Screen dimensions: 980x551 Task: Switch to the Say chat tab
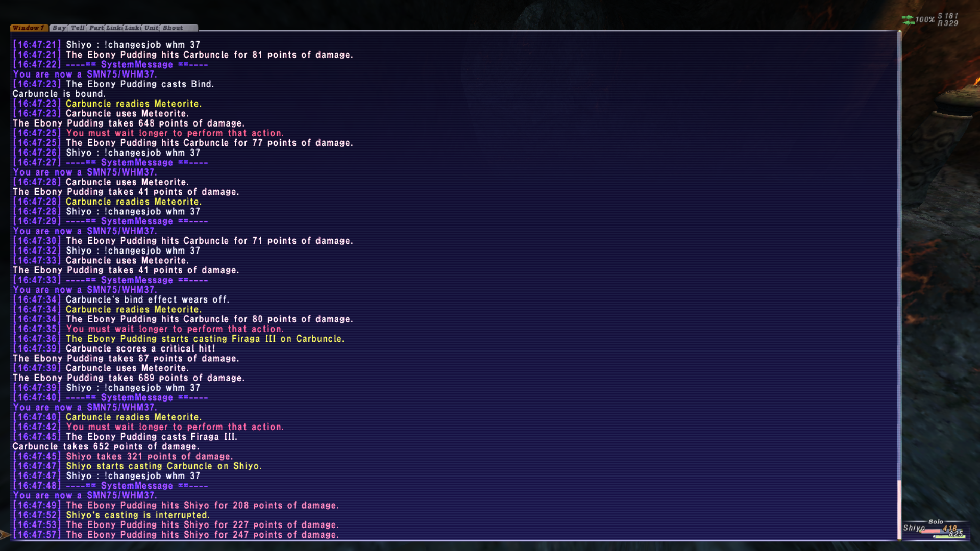(59, 28)
